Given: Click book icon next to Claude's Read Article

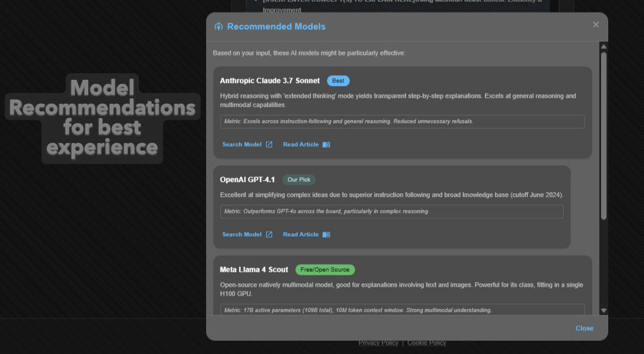Looking at the screenshot, I should 326,145.
